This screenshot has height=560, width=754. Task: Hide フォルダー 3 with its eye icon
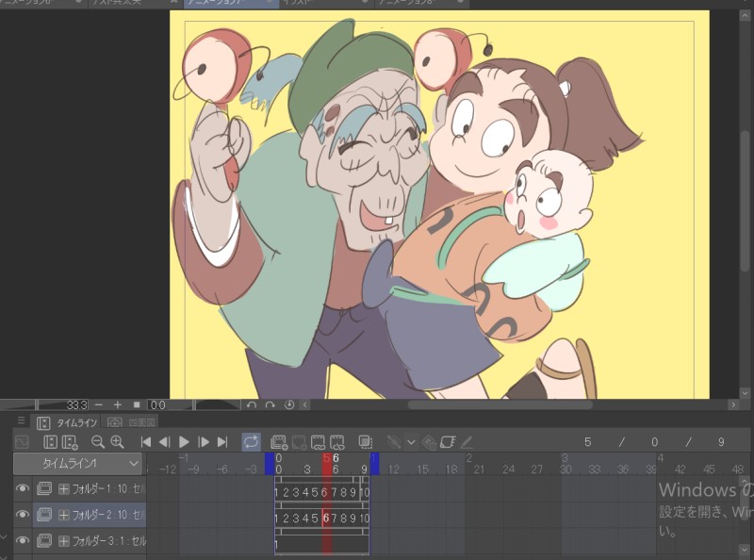pos(22,541)
